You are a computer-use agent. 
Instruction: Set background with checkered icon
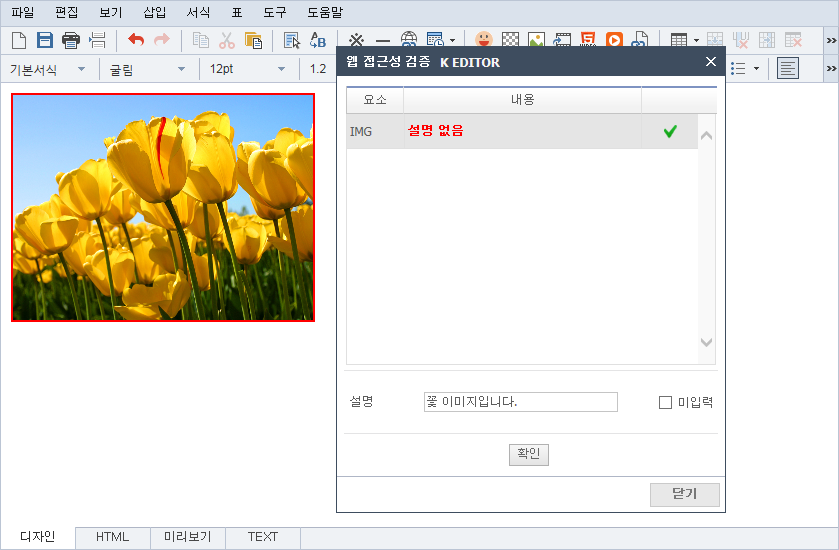tap(510, 39)
